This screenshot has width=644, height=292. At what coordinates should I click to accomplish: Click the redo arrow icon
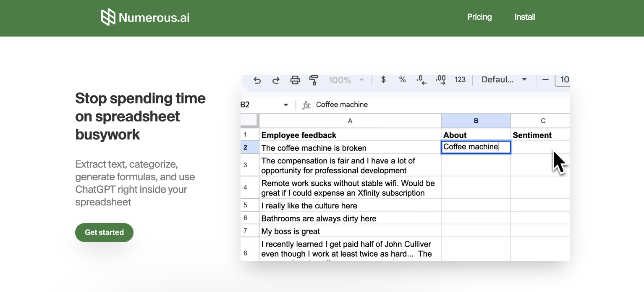click(276, 80)
